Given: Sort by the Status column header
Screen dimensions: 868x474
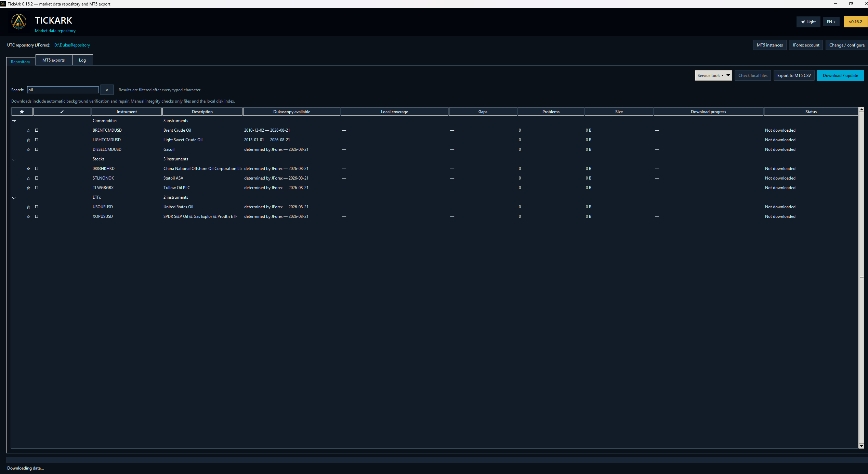Looking at the screenshot, I should [811, 112].
